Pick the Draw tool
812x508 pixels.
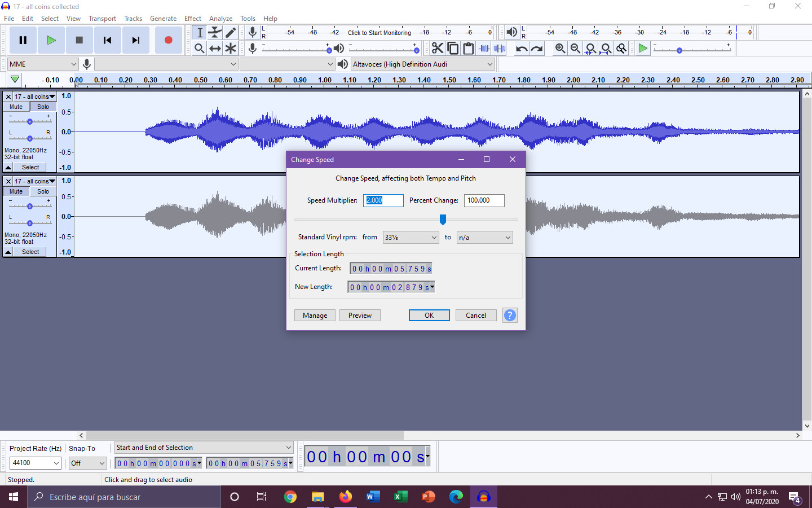pos(231,33)
